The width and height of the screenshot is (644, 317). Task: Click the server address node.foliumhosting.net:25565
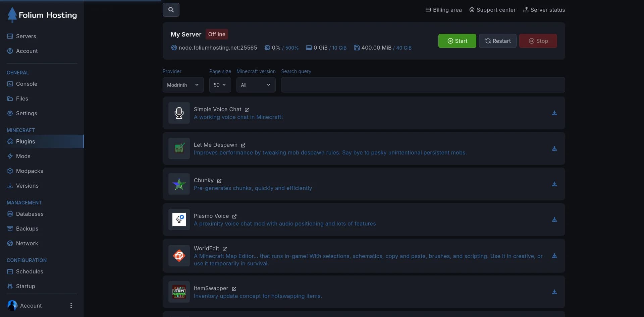(218, 48)
